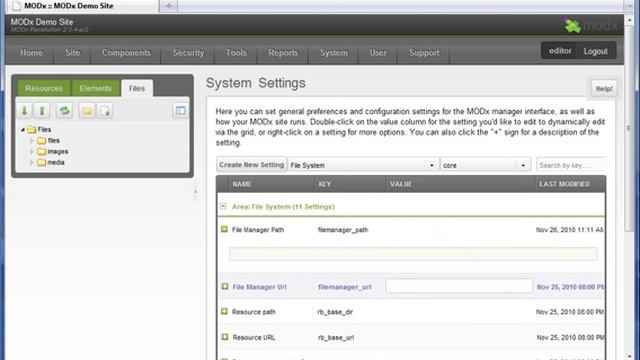Open the Home menu
This screenshot has height=360, width=640.
(x=31, y=53)
